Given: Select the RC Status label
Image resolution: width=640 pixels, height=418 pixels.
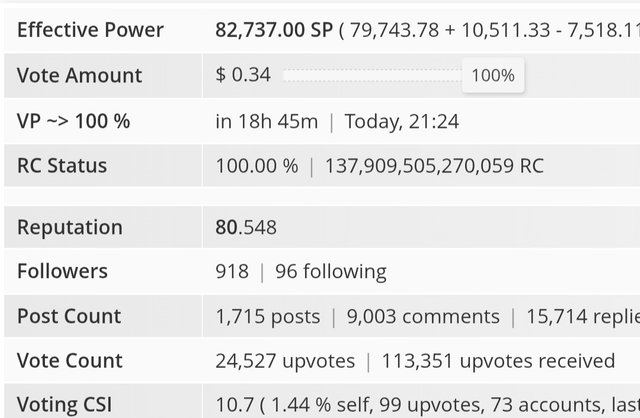Looking at the screenshot, I should click(x=62, y=166).
